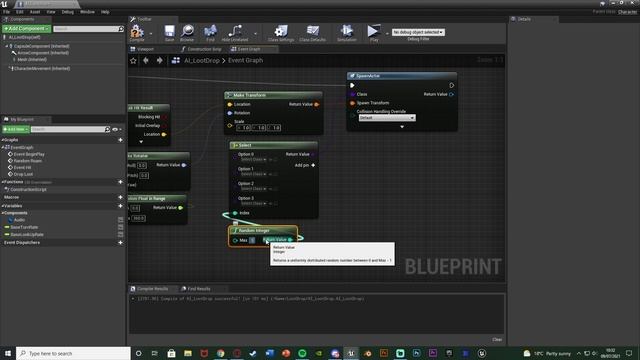Open Play options dropdown arrow
The image size is (640, 360).
(x=387, y=33)
